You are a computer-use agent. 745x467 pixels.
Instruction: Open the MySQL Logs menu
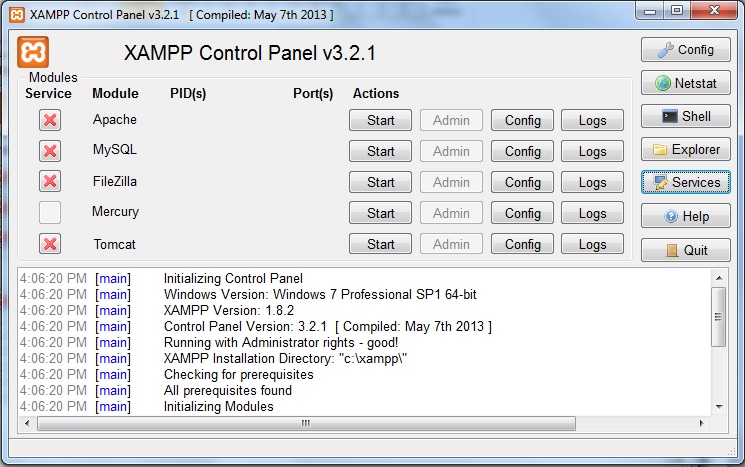tap(592, 151)
